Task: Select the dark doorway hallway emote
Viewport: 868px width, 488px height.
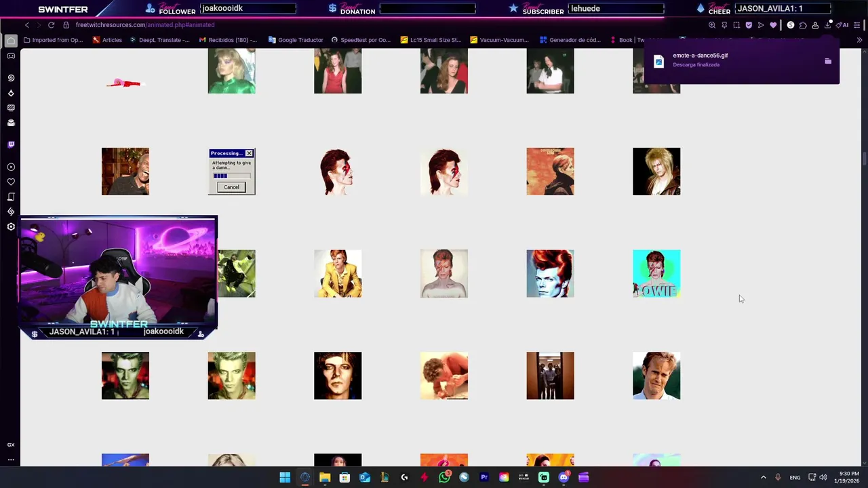Action: coord(550,375)
